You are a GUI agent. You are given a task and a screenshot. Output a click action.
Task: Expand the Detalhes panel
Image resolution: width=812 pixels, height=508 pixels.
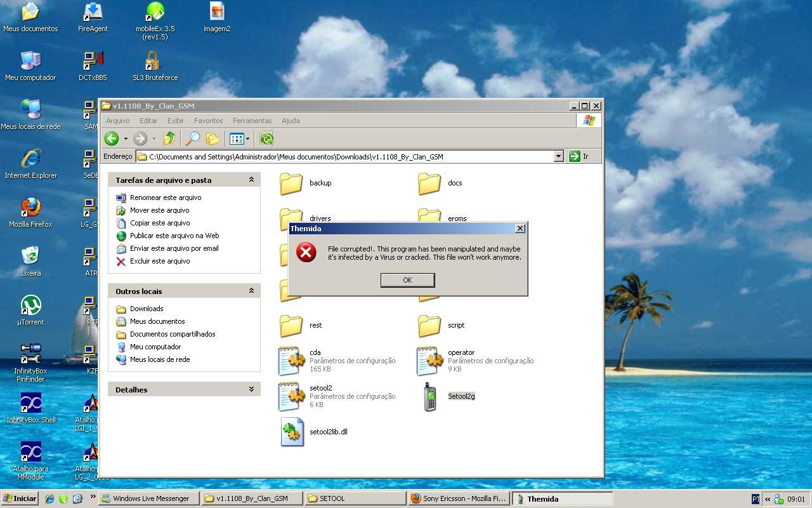(x=251, y=389)
